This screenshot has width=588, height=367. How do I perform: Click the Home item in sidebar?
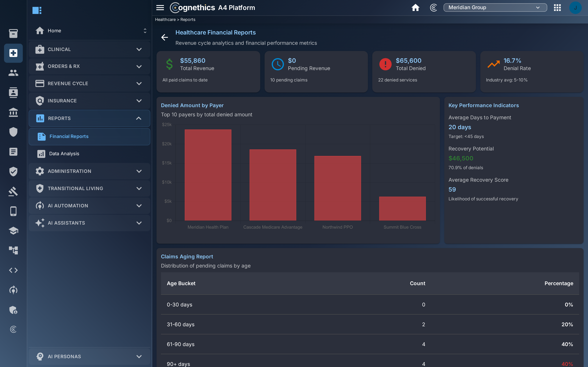[x=89, y=31]
